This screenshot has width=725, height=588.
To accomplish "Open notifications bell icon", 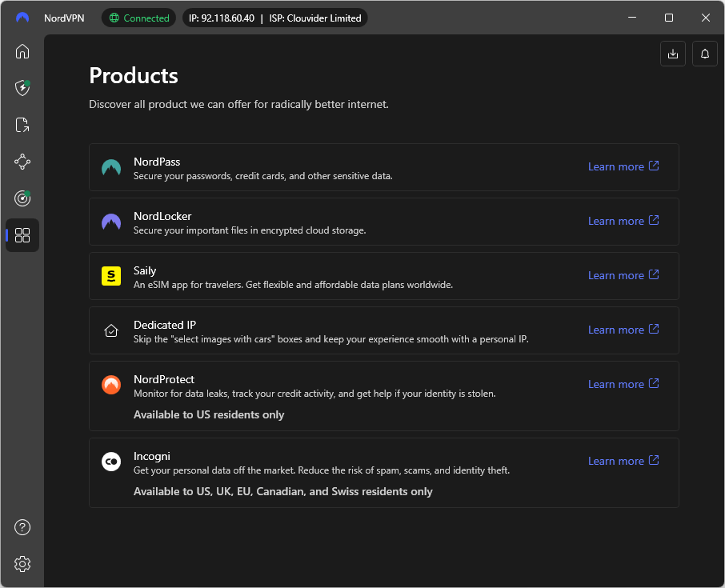I will pos(705,54).
